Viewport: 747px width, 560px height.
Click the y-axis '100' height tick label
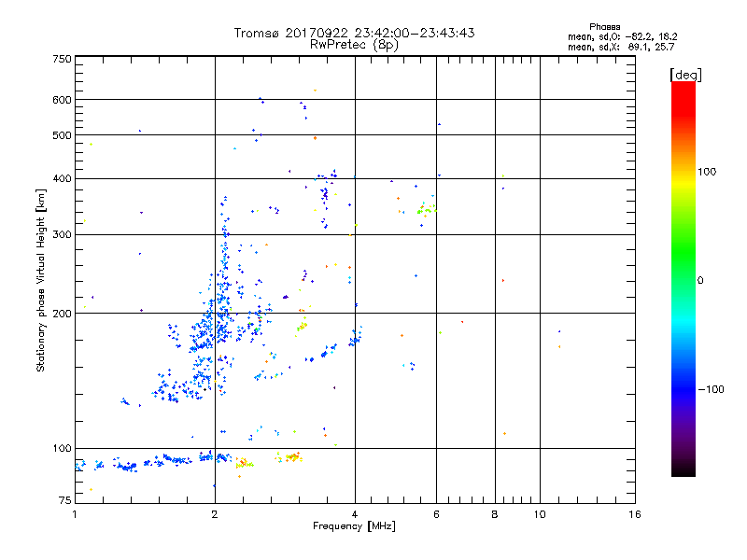tap(62, 448)
